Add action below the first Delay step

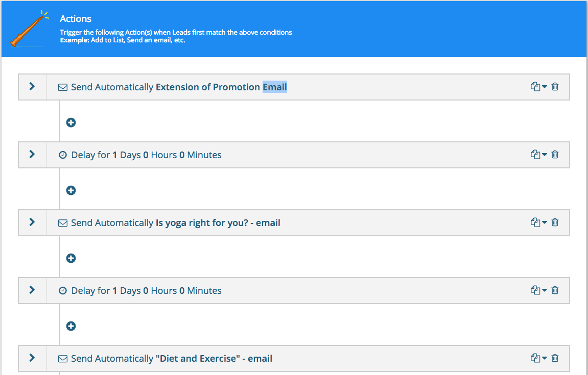71,190
